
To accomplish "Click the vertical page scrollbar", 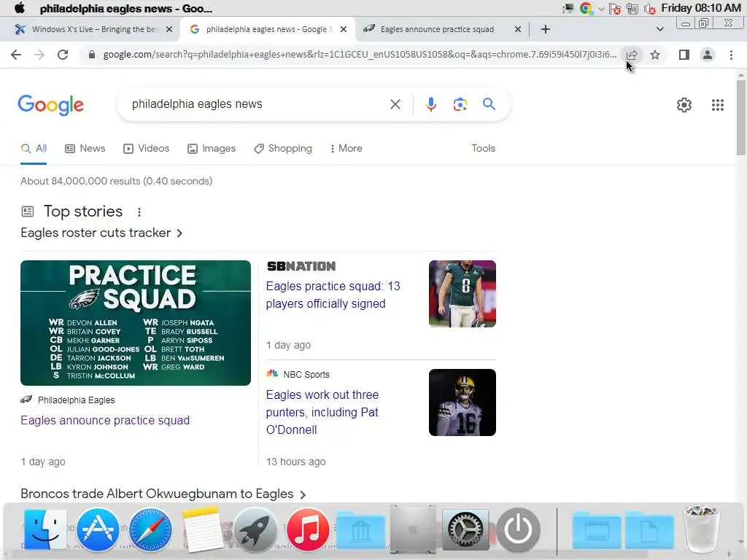I will coord(741,118).
